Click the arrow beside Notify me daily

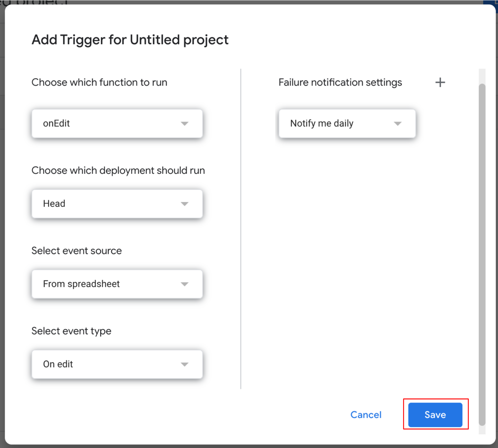pyautogui.click(x=397, y=124)
